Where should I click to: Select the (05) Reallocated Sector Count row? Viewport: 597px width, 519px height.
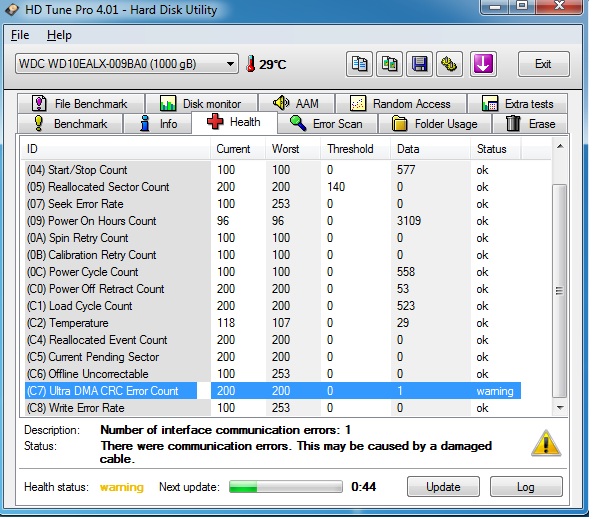coord(273,187)
